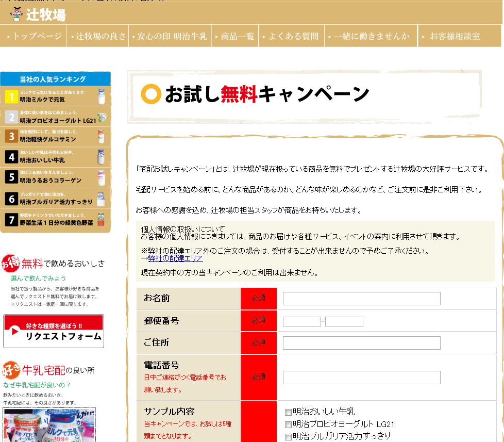504x442 pixels.
Task: Click the black number 5 rank badge
Action: 11,177
